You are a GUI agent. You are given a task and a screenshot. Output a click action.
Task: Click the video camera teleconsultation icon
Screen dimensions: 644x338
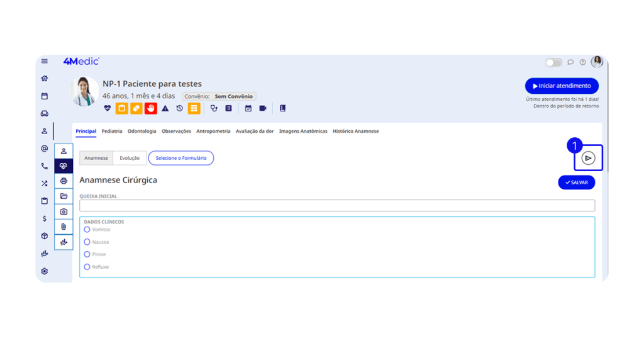(263, 108)
